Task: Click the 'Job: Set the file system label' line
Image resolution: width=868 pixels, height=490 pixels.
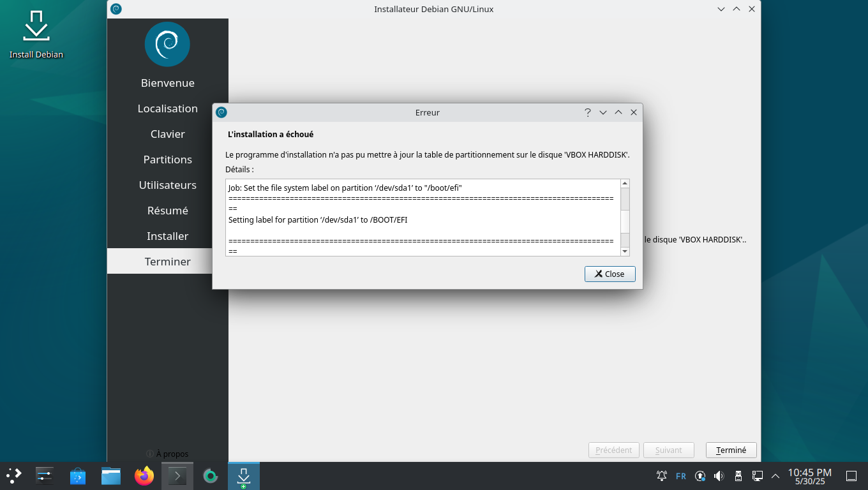Action: click(345, 188)
